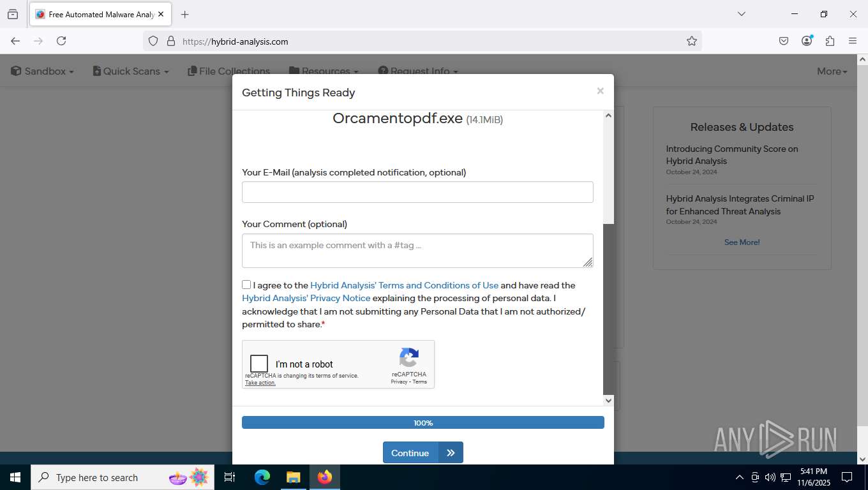
Task: Open reCAPTCHA Terms link
Action: 420,382
